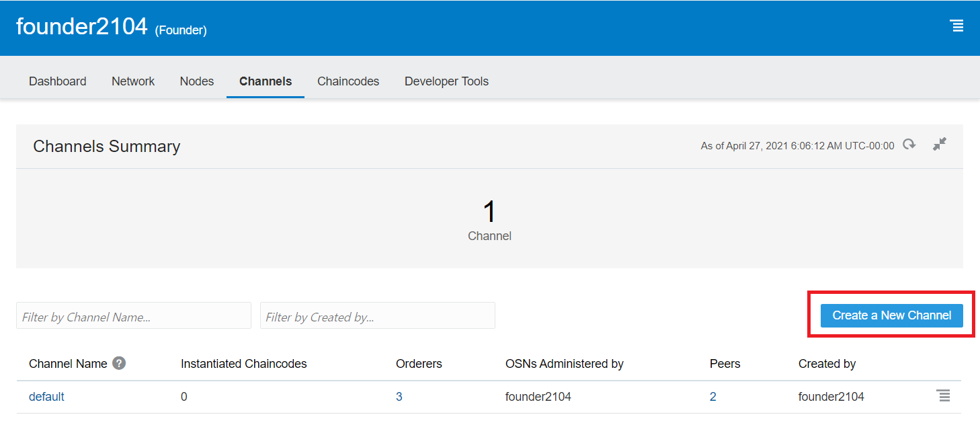Select the Channels tab
This screenshot has width=980, height=423.
[x=266, y=81]
